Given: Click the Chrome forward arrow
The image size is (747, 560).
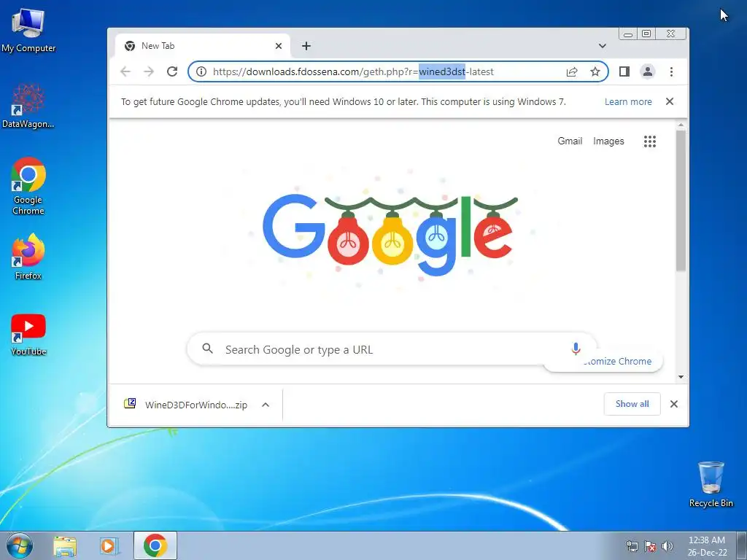Looking at the screenshot, I should 149,71.
